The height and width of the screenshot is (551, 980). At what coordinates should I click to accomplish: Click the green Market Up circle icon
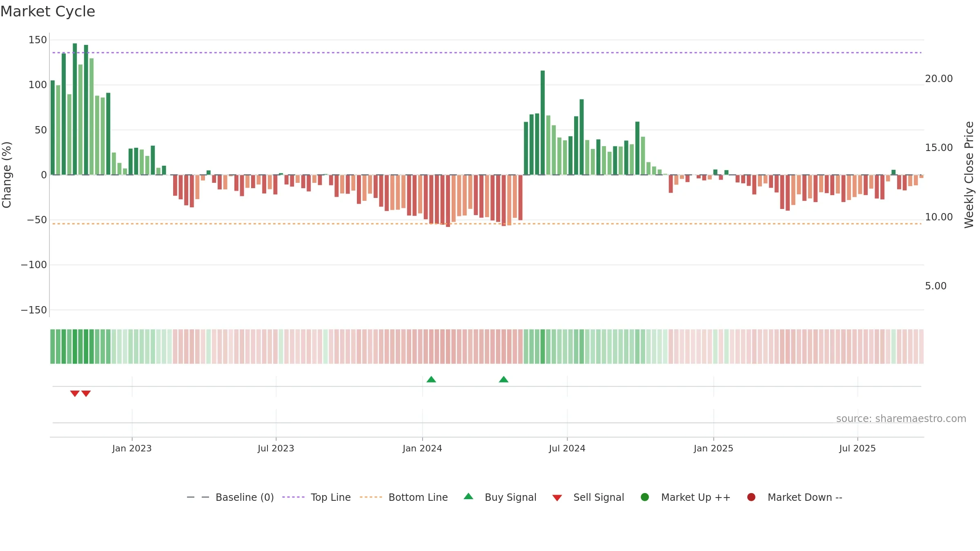[645, 497]
